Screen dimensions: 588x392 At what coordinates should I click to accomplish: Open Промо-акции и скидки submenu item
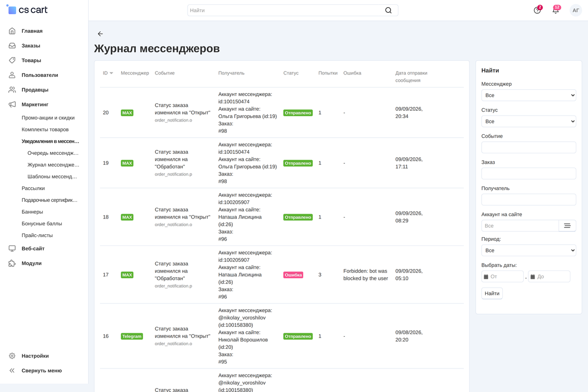[x=48, y=118]
